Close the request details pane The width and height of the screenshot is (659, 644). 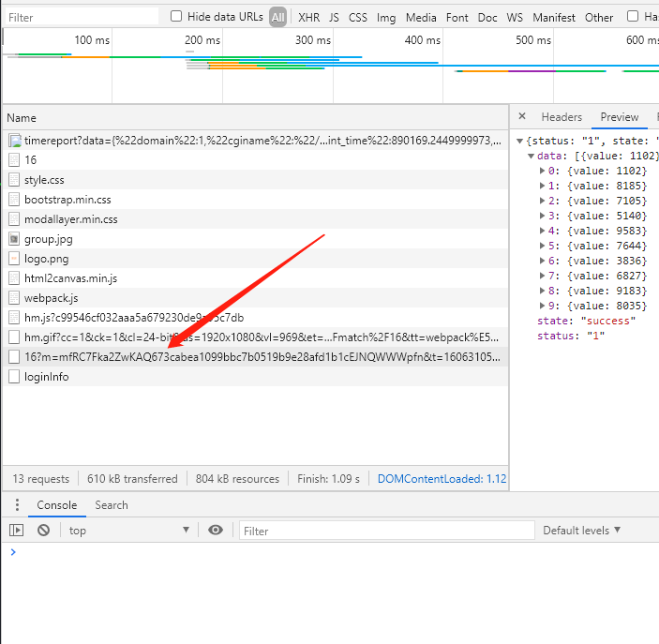tap(522, 116)
